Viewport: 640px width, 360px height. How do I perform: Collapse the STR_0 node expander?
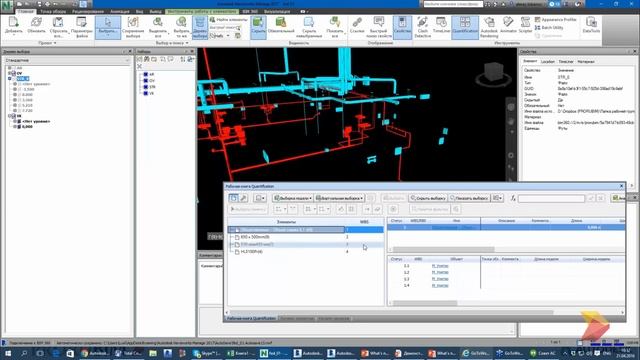[10, 78]
